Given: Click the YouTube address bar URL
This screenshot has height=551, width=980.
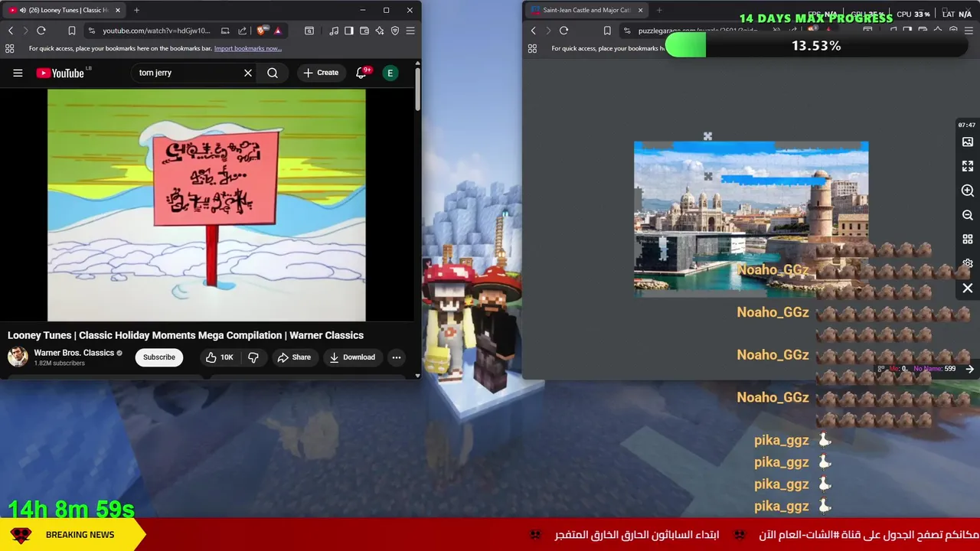Looking at the screenshot, I should (x=156, y=31).
